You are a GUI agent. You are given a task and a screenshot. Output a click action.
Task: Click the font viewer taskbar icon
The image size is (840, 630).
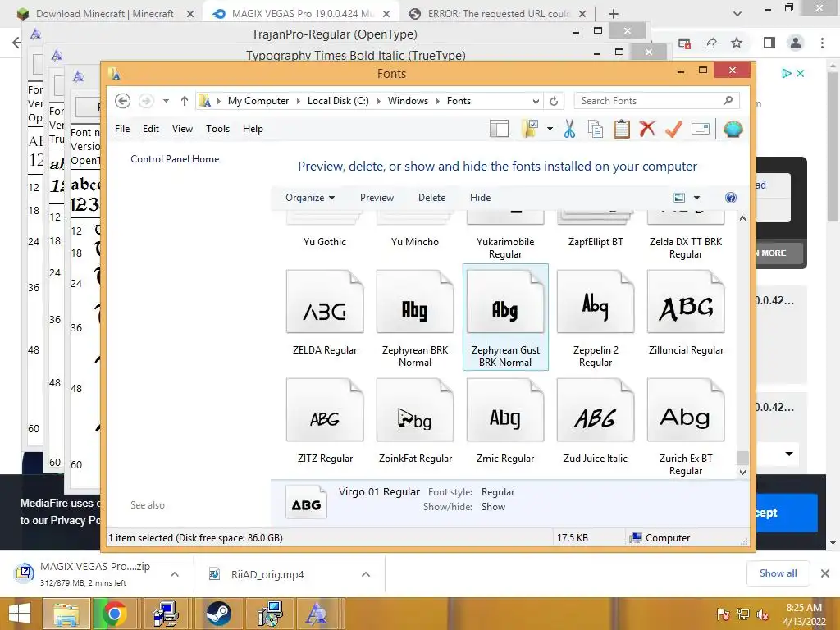click(316, 614)
